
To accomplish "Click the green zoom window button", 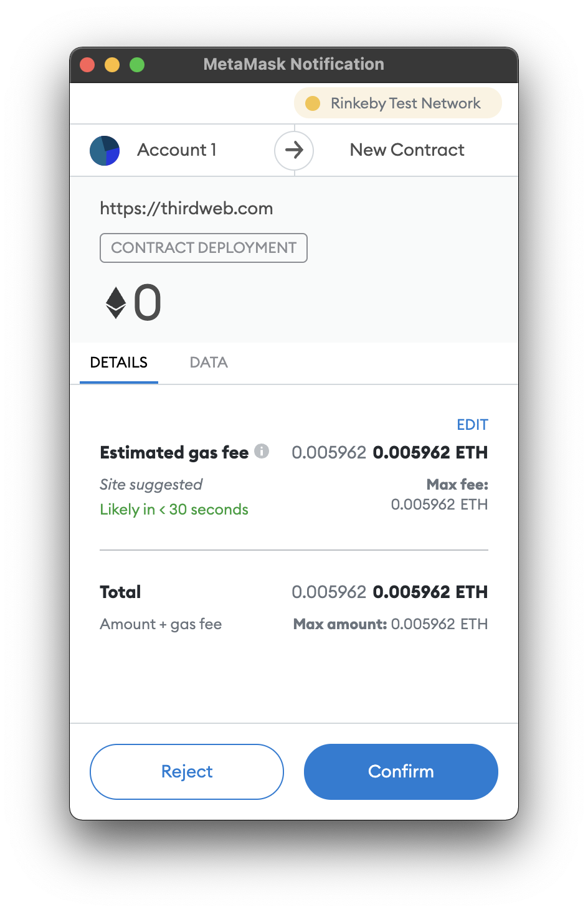I will tap(137, 65).
